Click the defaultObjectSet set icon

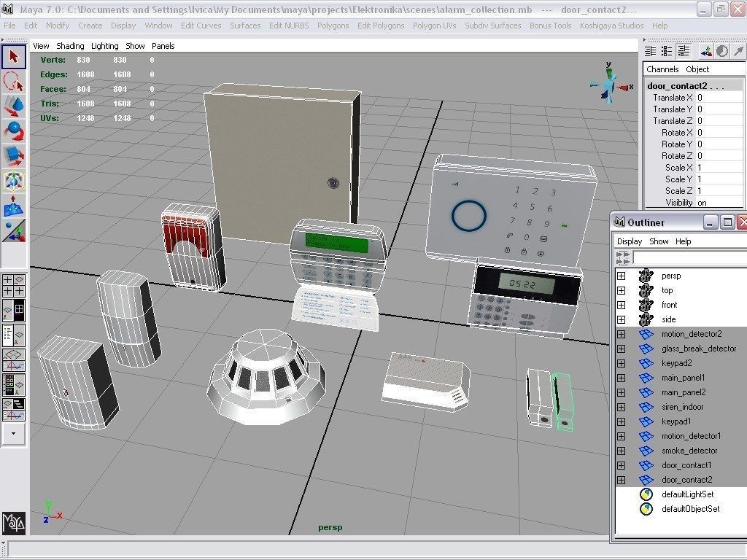[646, 509]
